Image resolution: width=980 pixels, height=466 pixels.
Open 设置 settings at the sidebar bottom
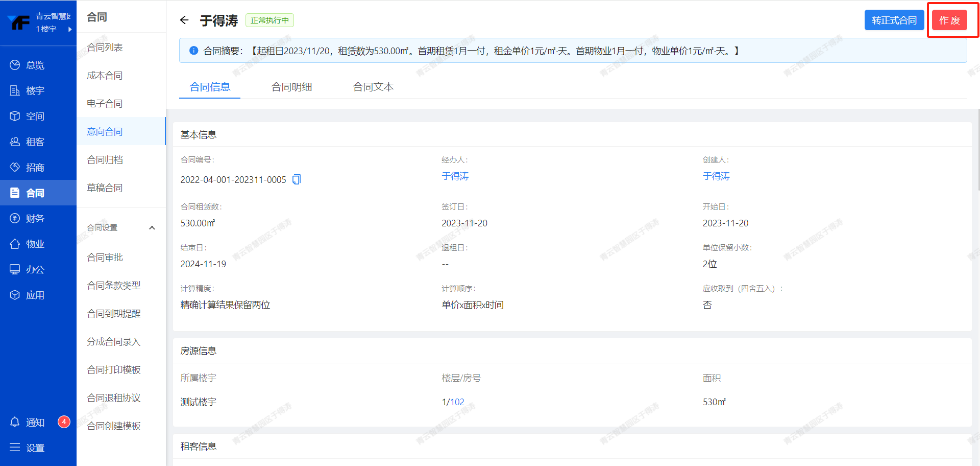coord(35,448)
